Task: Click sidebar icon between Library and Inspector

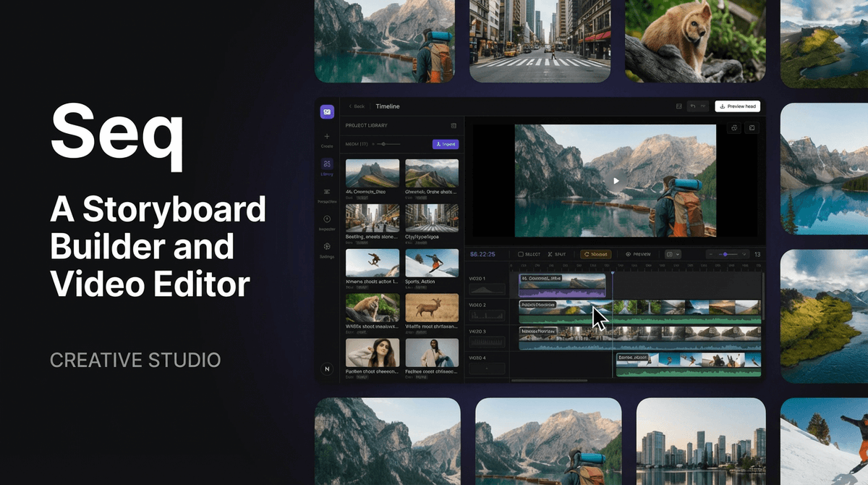Action: point(327,195)
